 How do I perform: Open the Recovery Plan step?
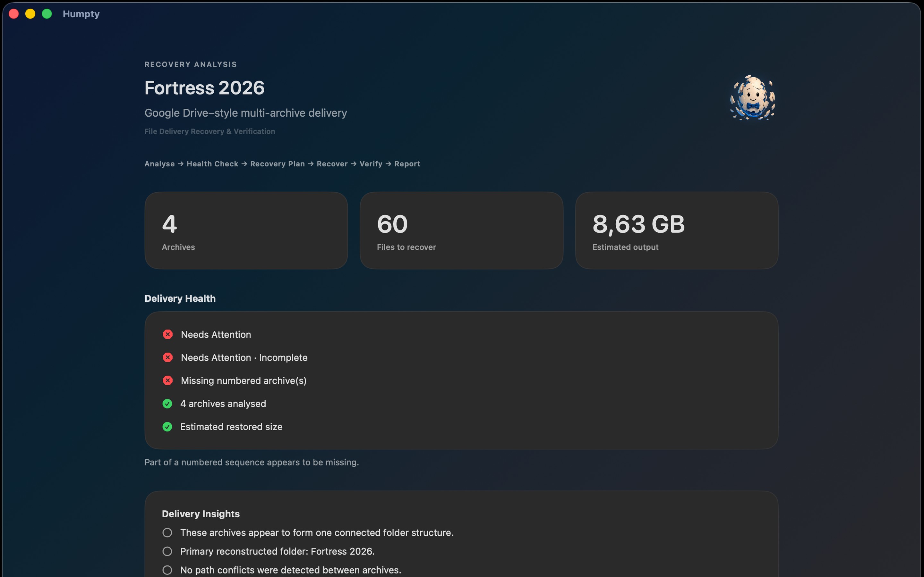click(x=278, y=164)
